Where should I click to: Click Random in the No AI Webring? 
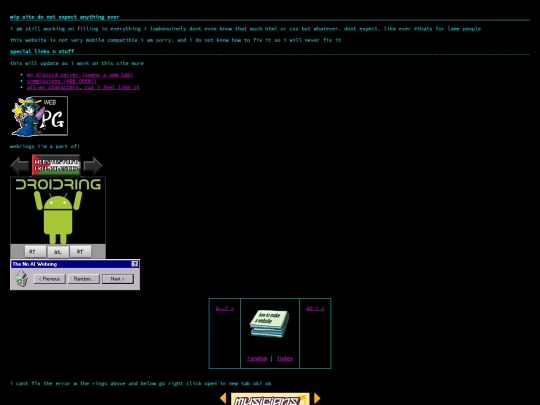[84, 279]
